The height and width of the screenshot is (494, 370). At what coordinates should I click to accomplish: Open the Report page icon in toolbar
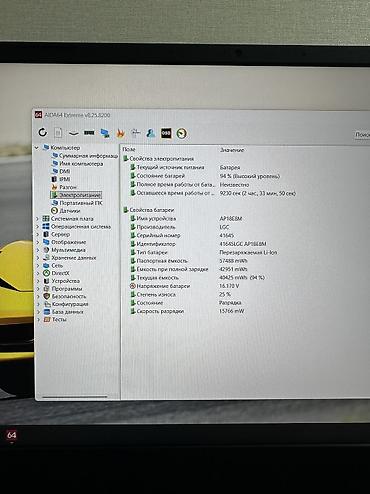(x=58, y=133)
